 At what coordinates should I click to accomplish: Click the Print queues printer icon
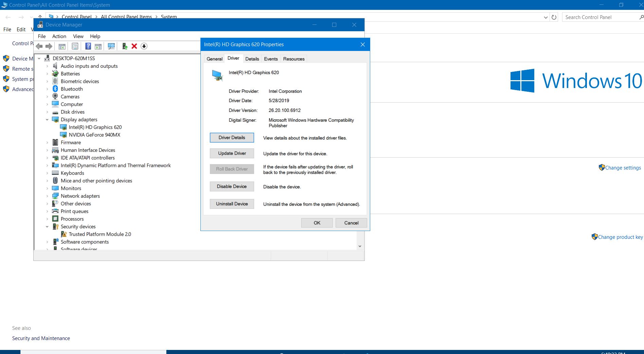coord(55,211)
